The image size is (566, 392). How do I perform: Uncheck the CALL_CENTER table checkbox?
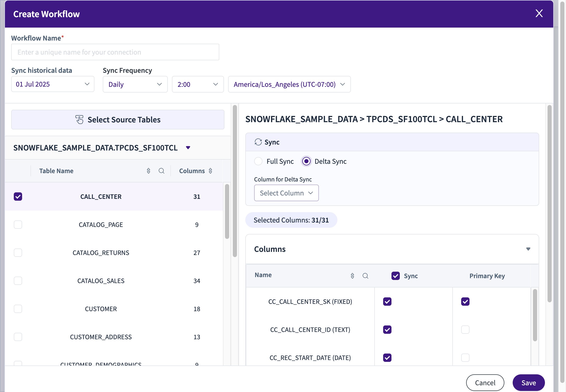tap(18, 197)
